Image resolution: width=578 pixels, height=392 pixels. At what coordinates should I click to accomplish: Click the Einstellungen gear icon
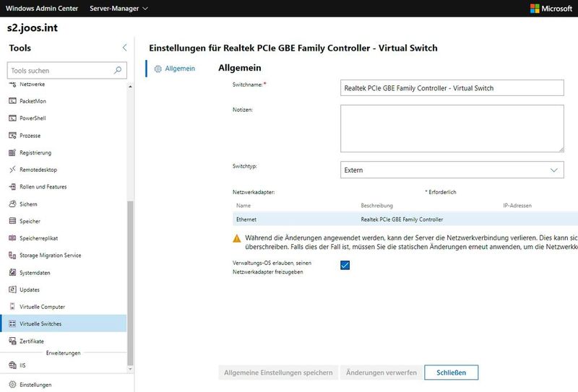12,385
